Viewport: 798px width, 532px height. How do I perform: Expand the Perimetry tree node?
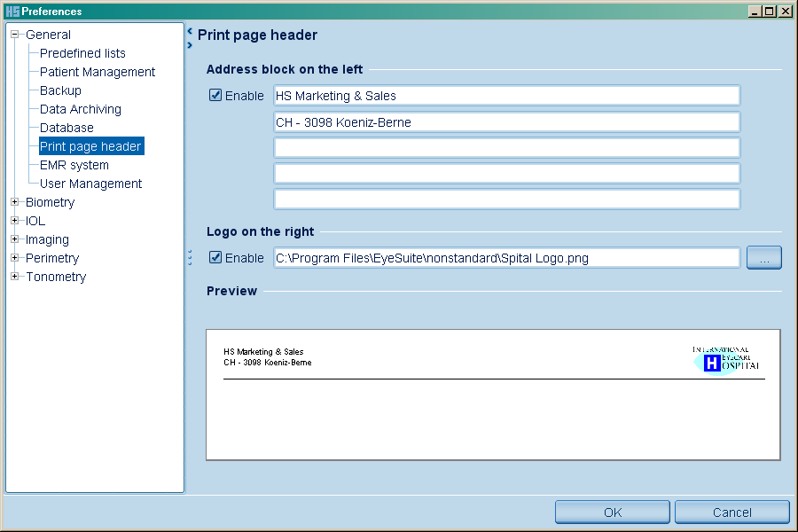[15, 258]
